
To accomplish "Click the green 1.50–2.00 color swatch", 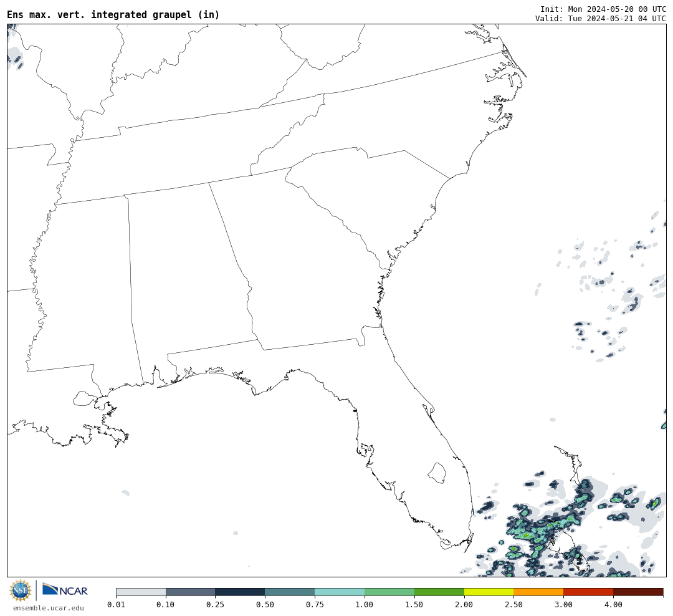I will [439, 592].
